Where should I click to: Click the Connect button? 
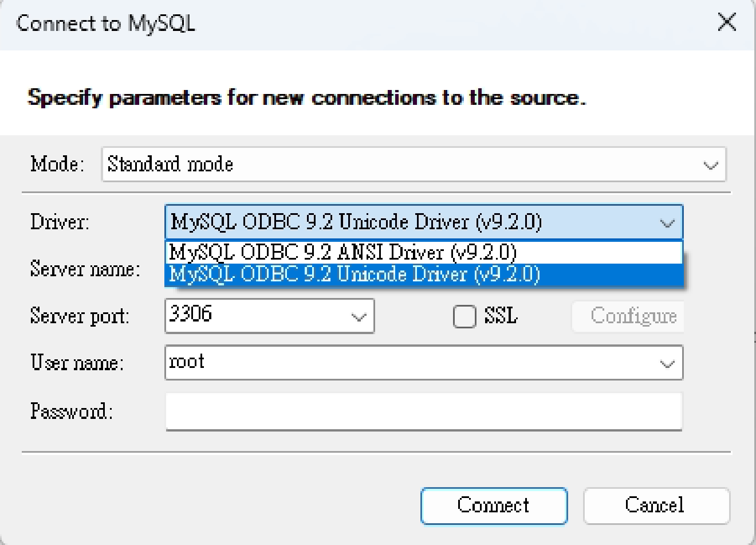pyautogui.click(x=494, y=505)
